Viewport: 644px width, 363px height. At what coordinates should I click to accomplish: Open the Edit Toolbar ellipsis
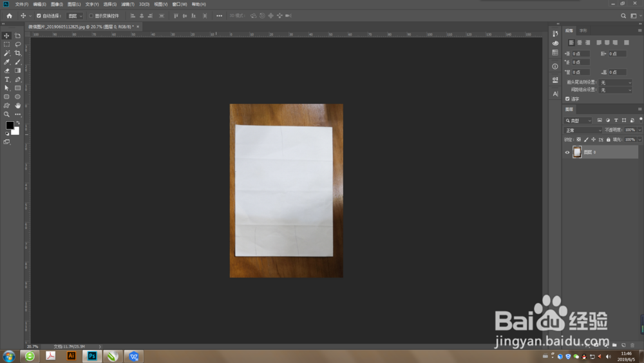pyautogui.click(x=17, y=114)
